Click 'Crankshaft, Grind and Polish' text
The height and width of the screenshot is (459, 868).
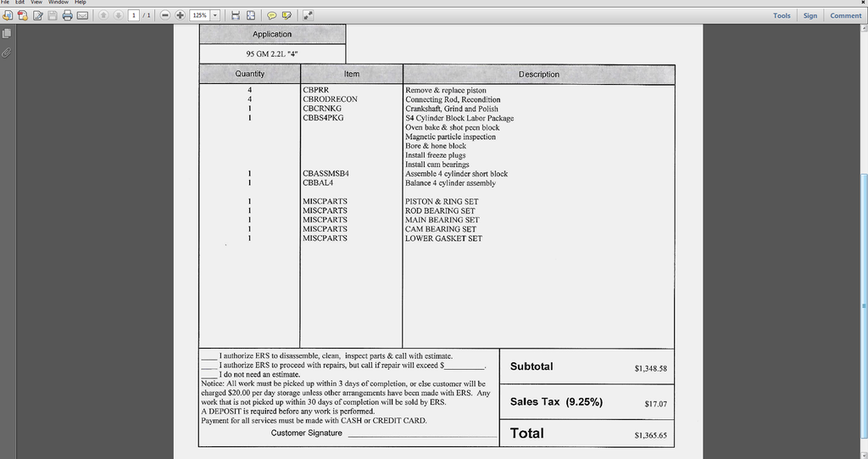point(452,109)
